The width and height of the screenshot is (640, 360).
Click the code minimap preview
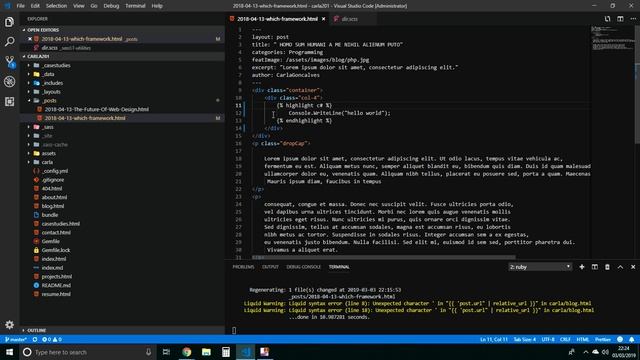pyautogui.click(x=612, y=39)
